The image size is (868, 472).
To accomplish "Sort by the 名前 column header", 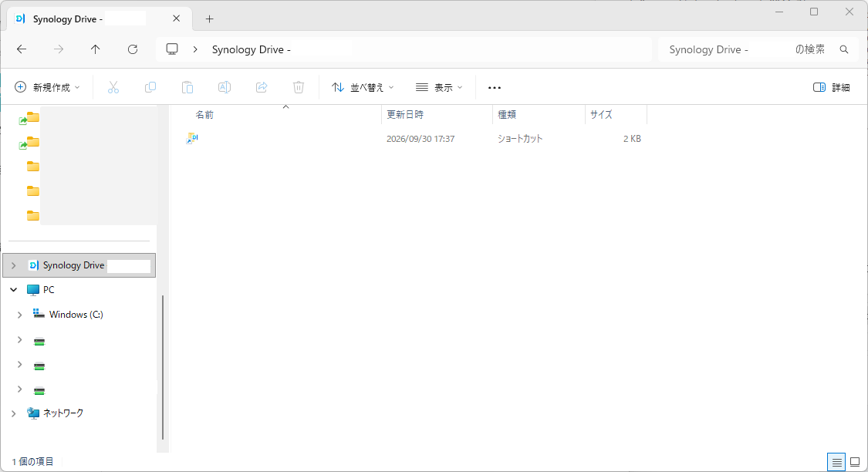I will click(x=204, y=115).
